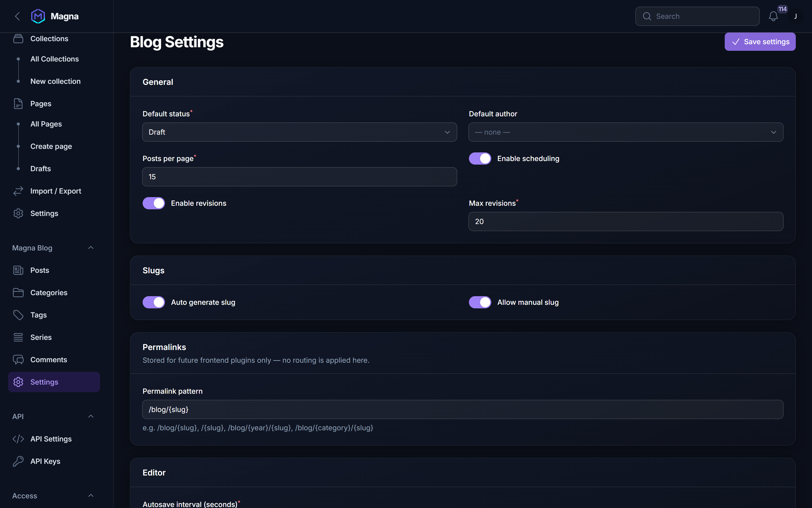Collapse the API sidebar section
The width and height of the screenshot is (812, 508).
[91, 417]
